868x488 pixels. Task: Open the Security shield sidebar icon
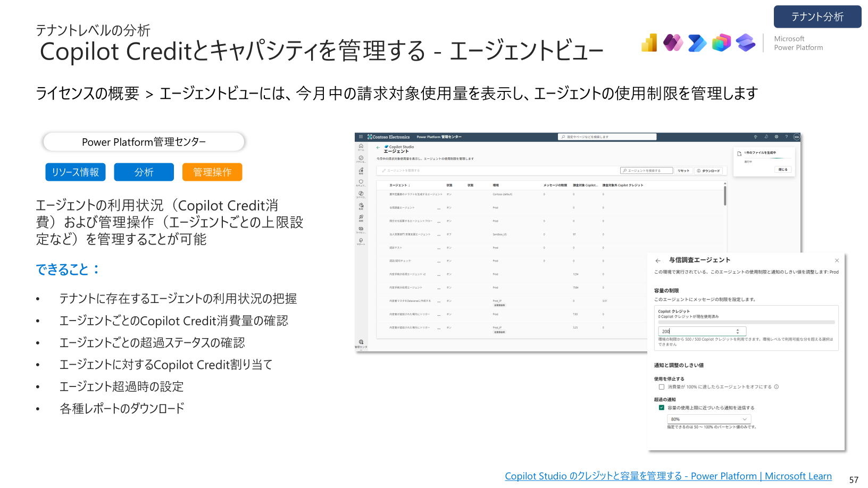point(361,182)
